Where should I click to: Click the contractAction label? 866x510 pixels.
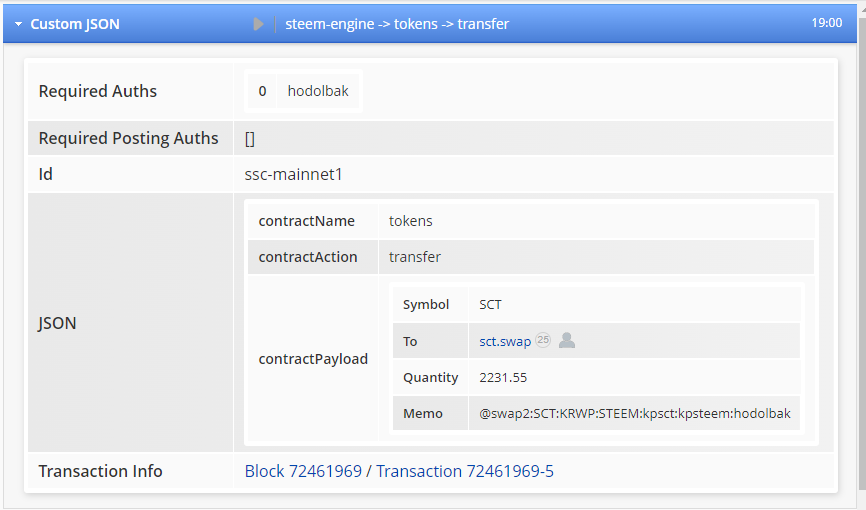point(308,257)
